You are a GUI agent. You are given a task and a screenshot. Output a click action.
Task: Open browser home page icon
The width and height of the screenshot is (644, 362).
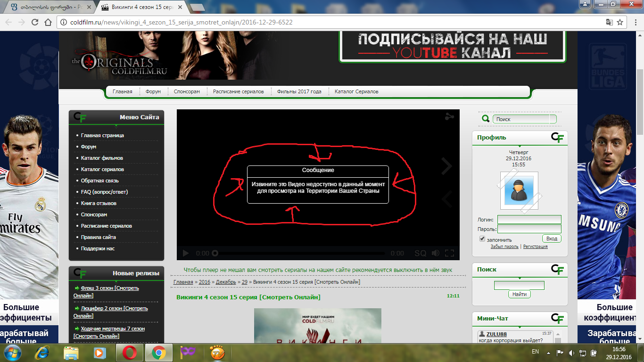48,22
